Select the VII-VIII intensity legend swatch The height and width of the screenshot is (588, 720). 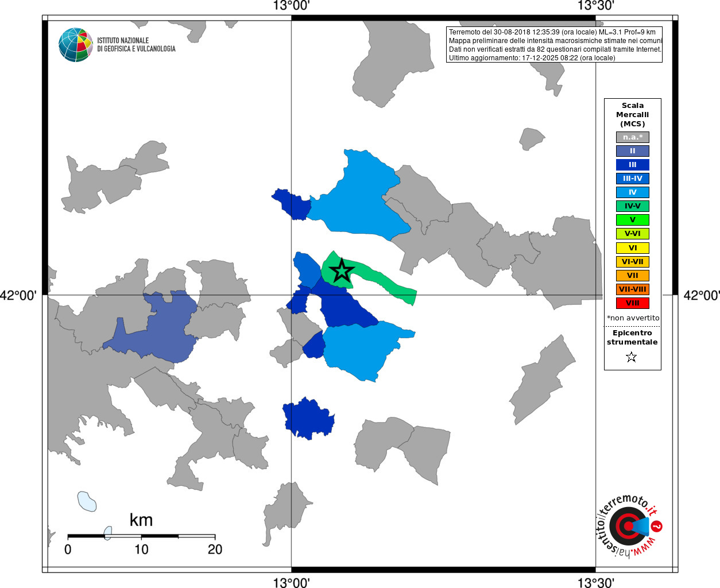coord(633,289)
